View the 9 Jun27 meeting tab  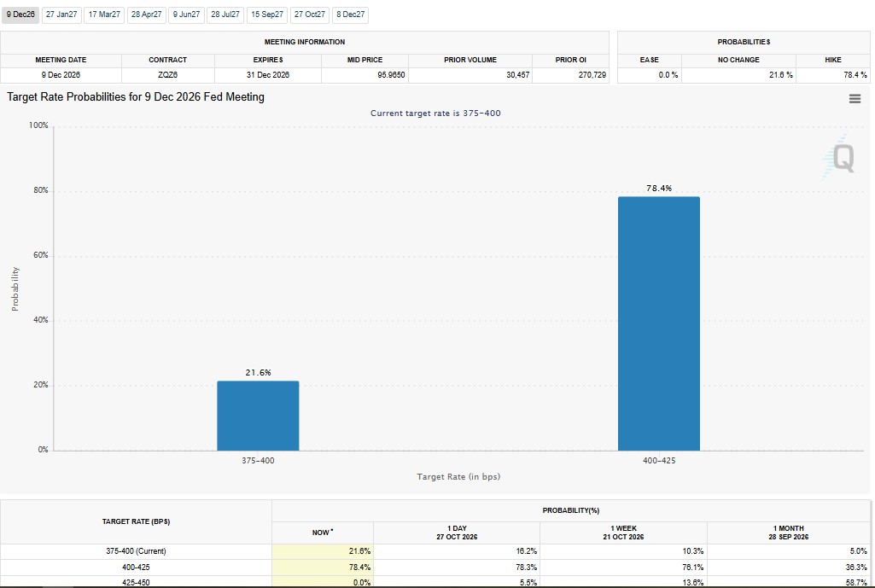click(186, 15)
